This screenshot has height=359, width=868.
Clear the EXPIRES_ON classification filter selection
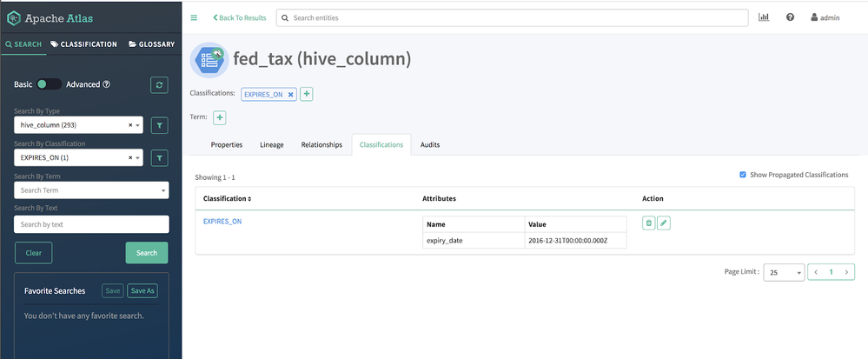[x=130, y=157]
